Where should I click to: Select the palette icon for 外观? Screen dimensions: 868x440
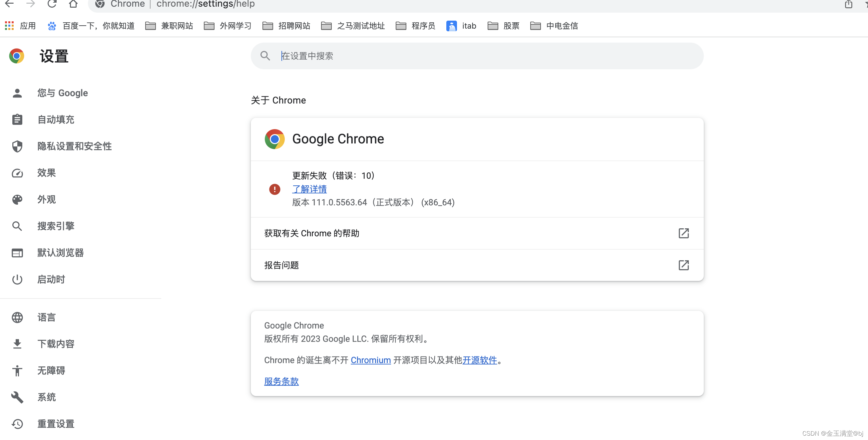click(17, 199)
